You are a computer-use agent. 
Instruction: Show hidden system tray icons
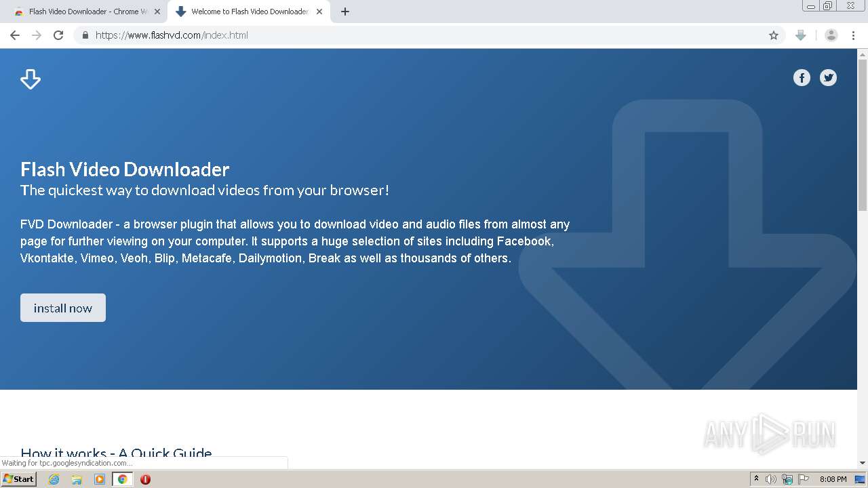pos(756,479)
